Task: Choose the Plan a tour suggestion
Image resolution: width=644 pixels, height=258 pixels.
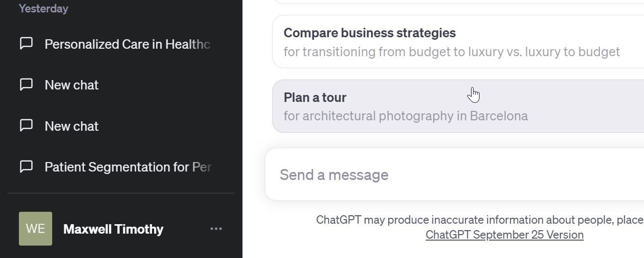Action: [315, 97]
